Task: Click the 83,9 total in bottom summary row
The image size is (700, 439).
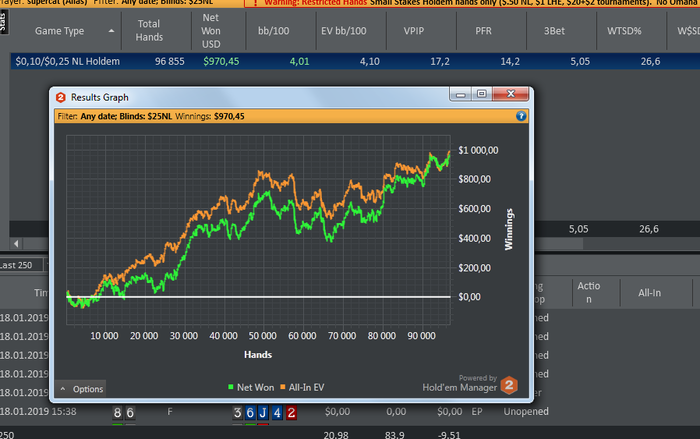Action: 394,435
